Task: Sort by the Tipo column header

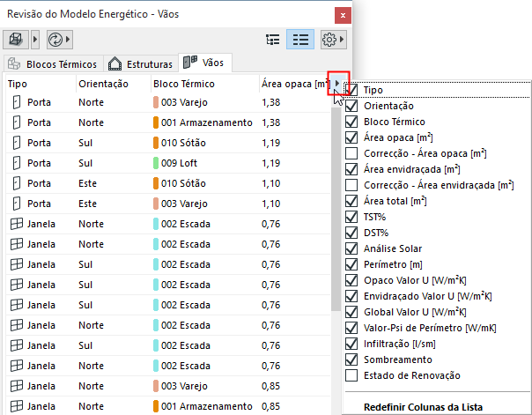Action: [41, 84]
